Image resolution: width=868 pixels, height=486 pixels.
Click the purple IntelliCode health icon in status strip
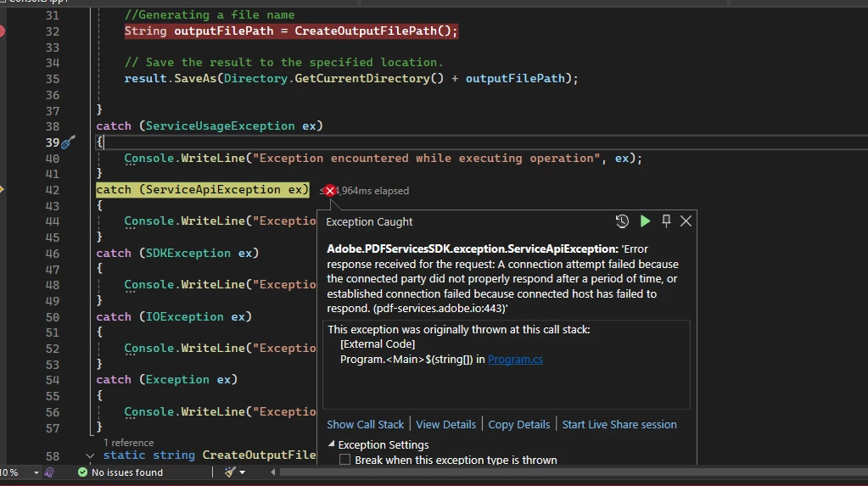tap(49, 472)
